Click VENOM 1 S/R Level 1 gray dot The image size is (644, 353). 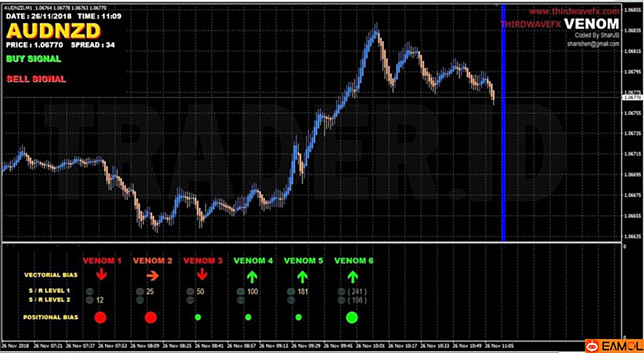point(90,292)
